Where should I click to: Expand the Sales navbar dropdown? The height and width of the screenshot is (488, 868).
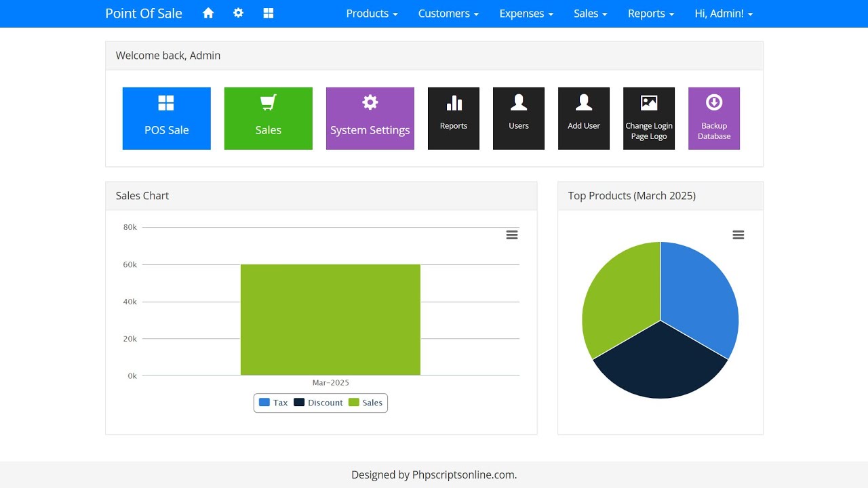[x=590, y=14]
